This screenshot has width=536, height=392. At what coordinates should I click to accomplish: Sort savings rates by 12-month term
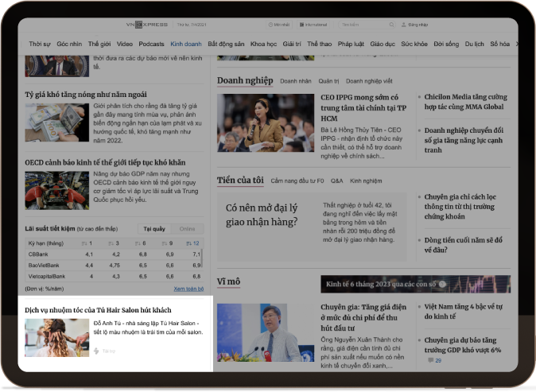[x=193, y=243]
